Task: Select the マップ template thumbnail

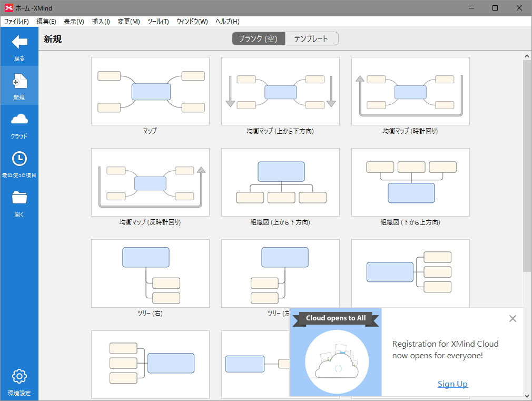Action: 150,91
